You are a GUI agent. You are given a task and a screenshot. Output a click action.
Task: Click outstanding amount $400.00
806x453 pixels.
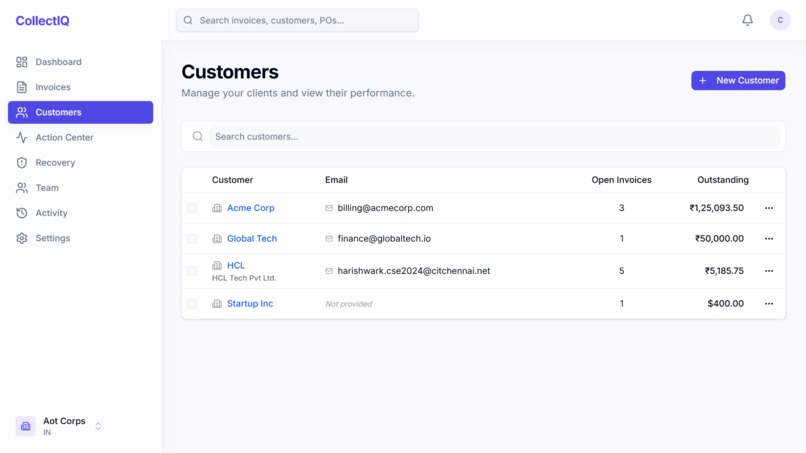725,303
